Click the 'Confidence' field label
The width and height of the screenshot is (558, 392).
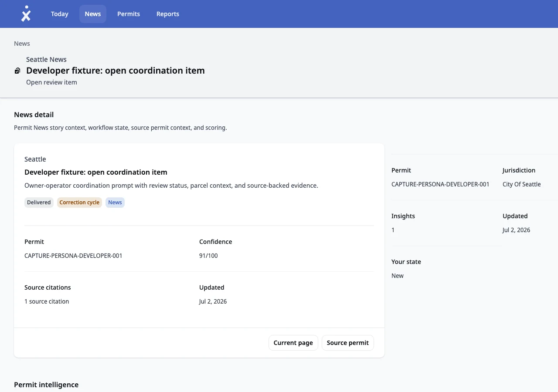coord(216,242)
